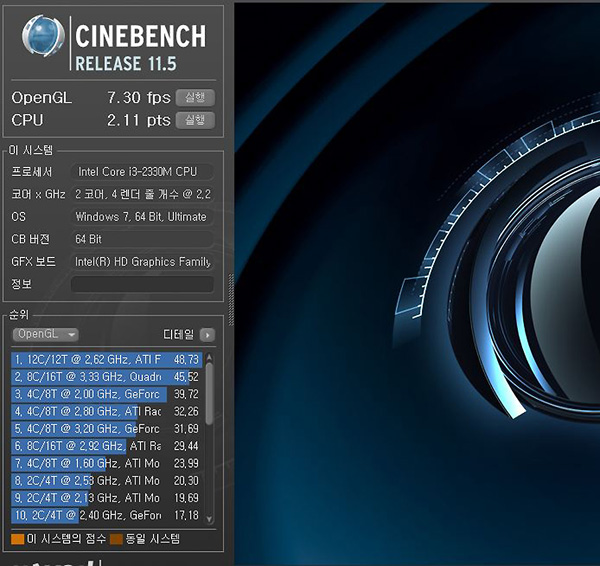The width and height of the screenshot is (600, 566).
Task: Click the brown identical-system legend swatch
Action: 116,539
